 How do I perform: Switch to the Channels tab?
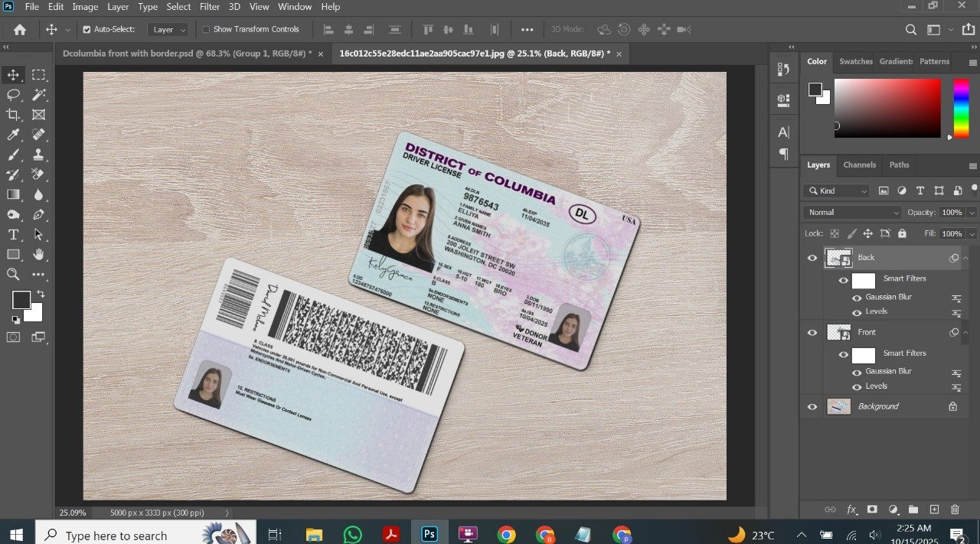tap(859, 165)
